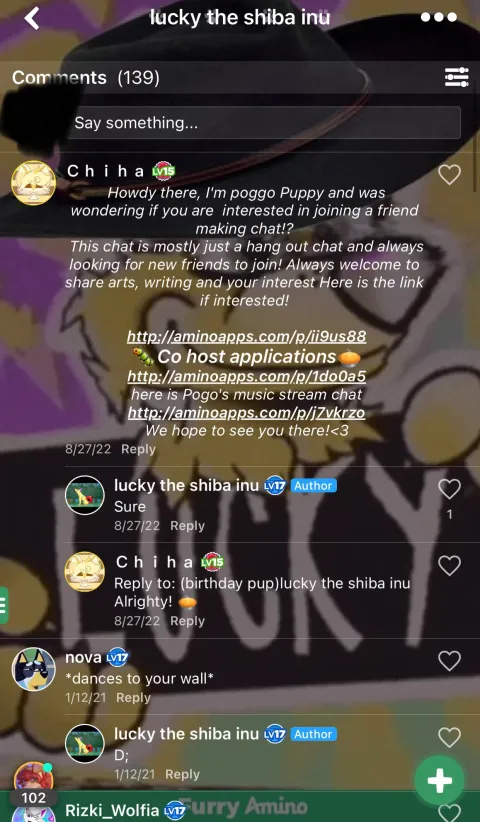Viewport: 480px width, 822px height.
Task: Like the Chiha poggo Puppy comment
Action: [449, 175]
